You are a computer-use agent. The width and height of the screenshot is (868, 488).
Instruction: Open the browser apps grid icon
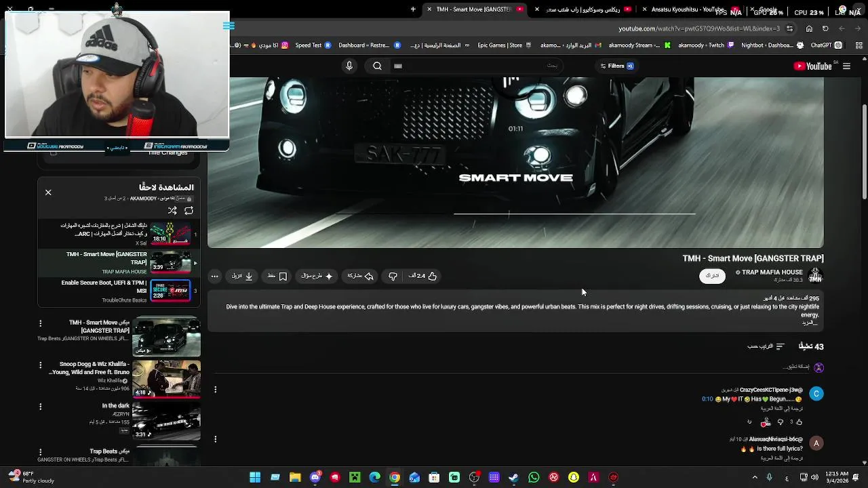click(858, 45)
